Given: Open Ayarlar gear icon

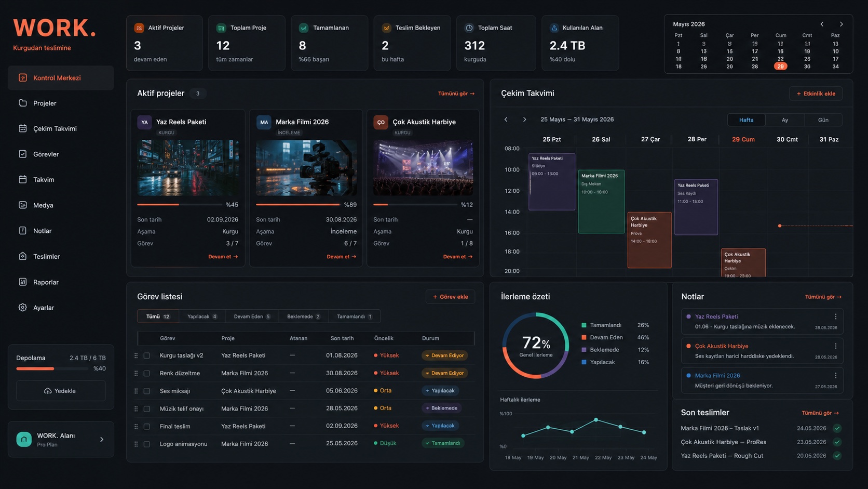Looking at the screenshot, I should pos(22,307).
